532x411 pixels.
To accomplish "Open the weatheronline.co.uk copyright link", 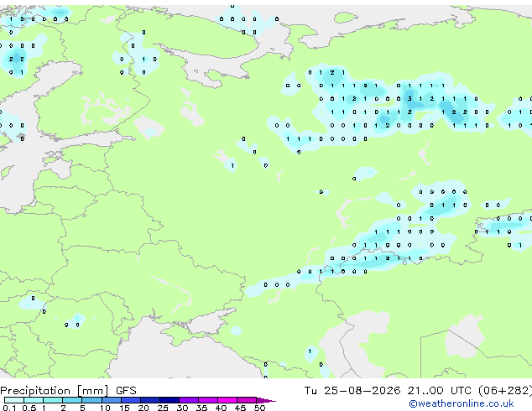I will pos(462,403).
